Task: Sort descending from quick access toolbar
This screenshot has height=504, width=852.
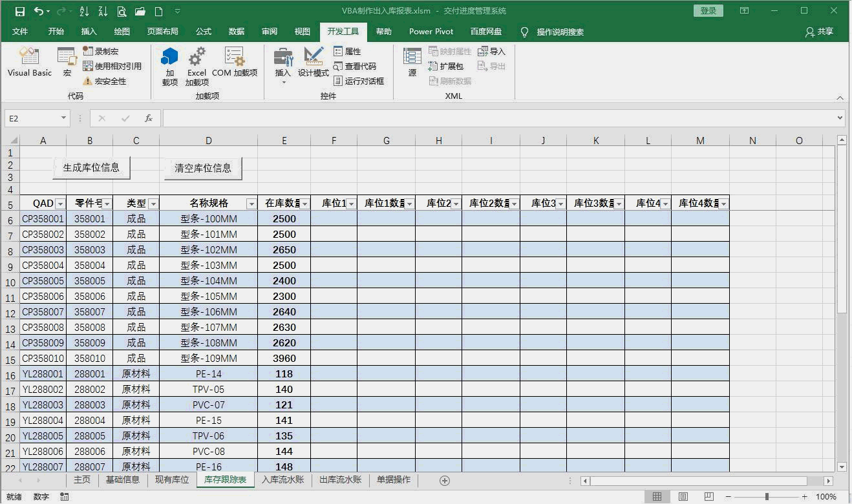Action: pyautogui.click(x=103, y=11)
